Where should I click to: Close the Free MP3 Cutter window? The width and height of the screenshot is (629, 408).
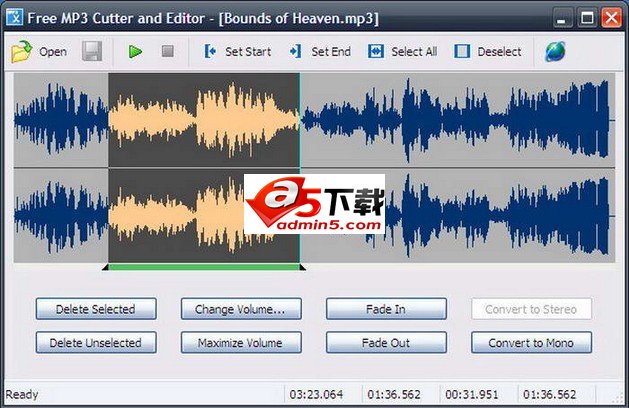(x=611, y=18)
